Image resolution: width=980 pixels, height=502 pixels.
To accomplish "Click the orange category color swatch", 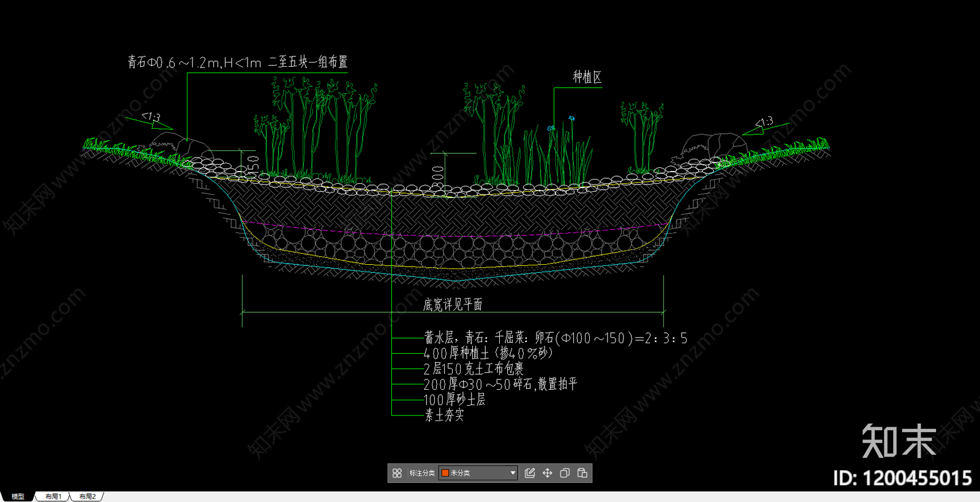I will pos(445,473).
